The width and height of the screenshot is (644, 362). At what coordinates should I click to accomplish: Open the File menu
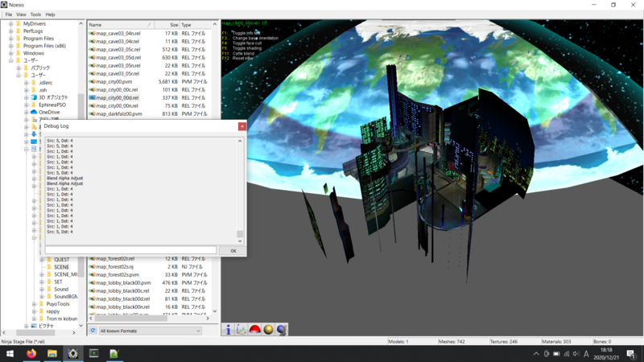[x=9, y=14]
